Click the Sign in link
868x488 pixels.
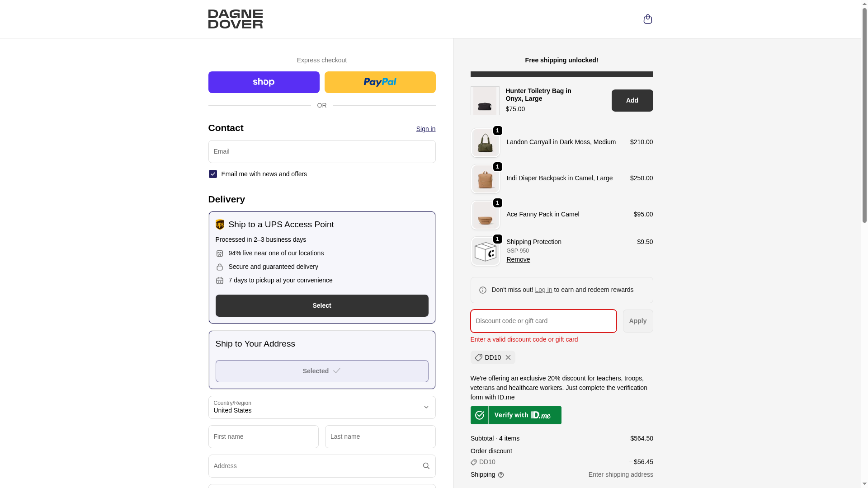pyautogui.click(x=425, y=129)
